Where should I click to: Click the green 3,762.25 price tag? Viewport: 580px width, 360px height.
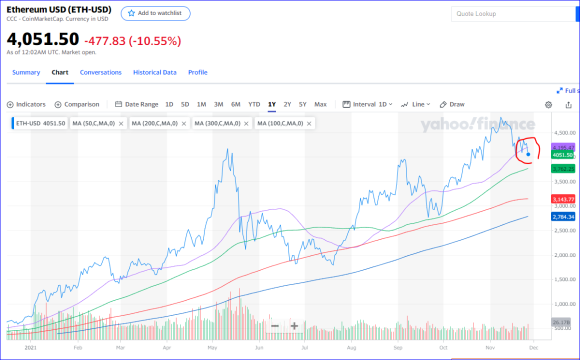pyautogui.click(x=563, y=169)
